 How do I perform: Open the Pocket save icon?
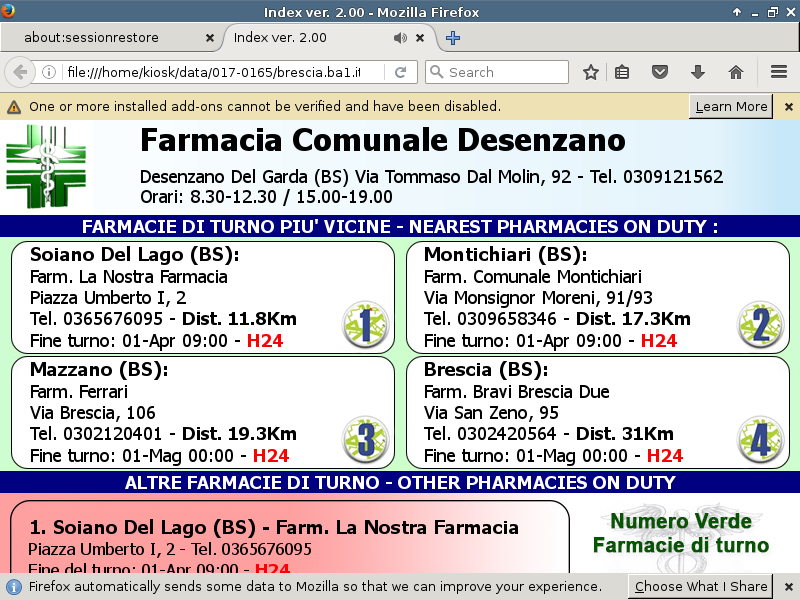tap(660, 72)
